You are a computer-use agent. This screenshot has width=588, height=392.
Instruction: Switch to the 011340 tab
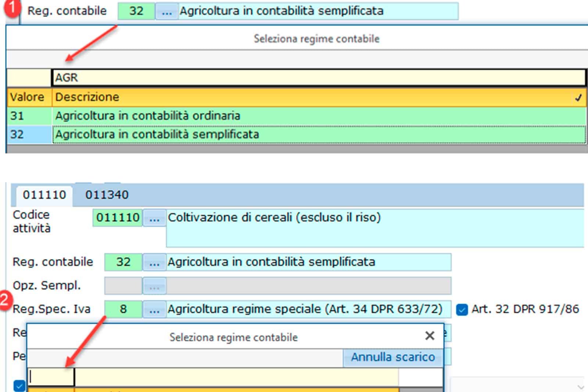pos(107,195)
